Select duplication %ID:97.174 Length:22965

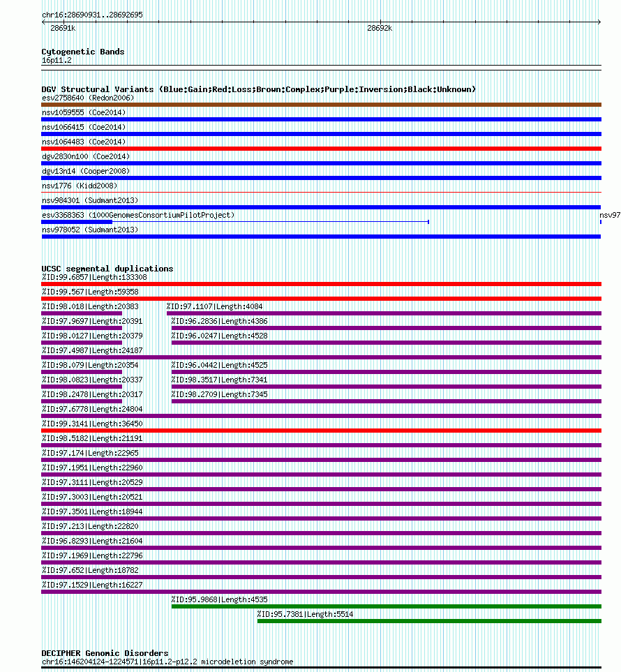[x=90, y=453]
